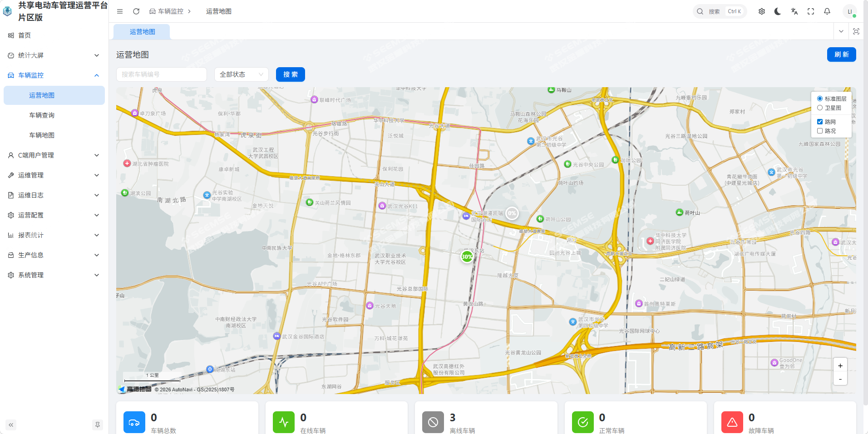Viewport: 868px width, 434px height.
Task: Click the 30% battery vehicle marker
Action: tap(467, 256)
